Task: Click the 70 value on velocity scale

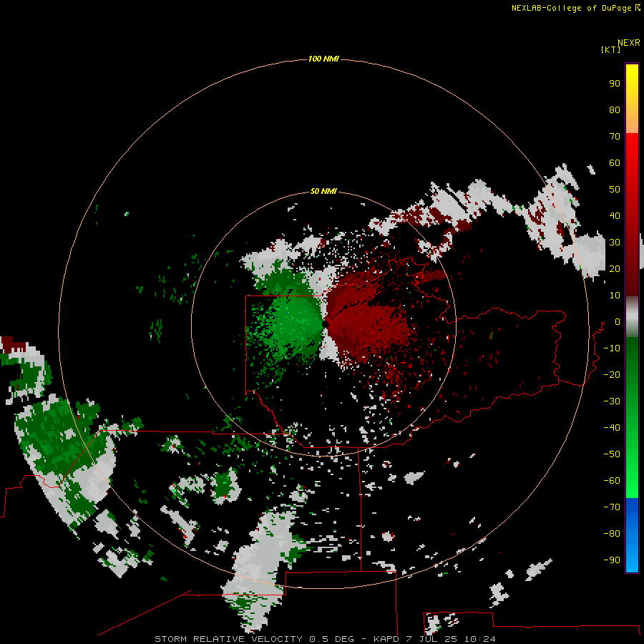Action: click(615, 137)
